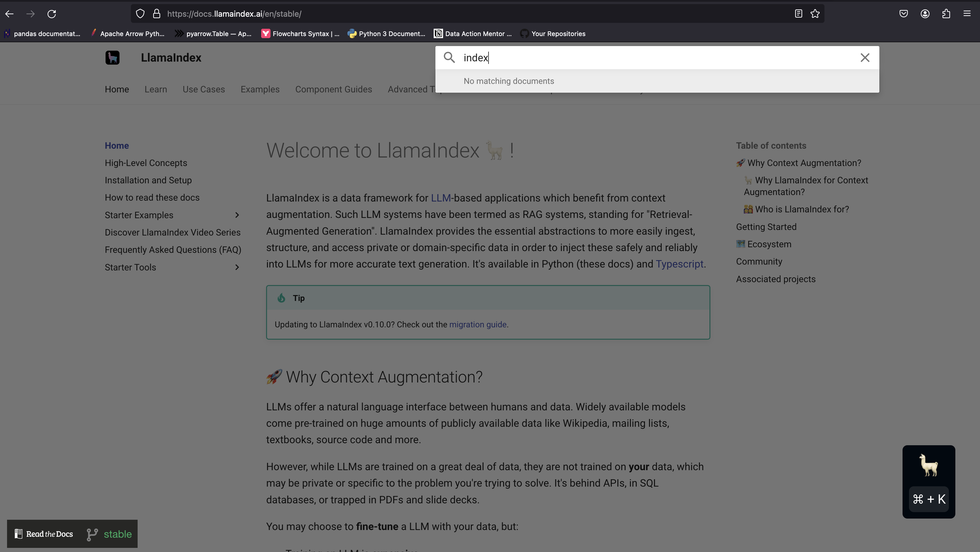Expand Starter Examples in sidebar

coord(236,215)
